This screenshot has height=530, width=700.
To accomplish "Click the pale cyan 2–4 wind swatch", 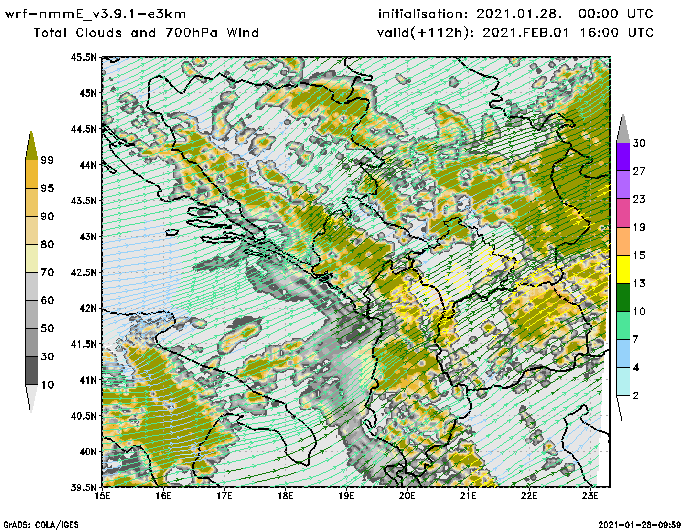I will point(623,382).
